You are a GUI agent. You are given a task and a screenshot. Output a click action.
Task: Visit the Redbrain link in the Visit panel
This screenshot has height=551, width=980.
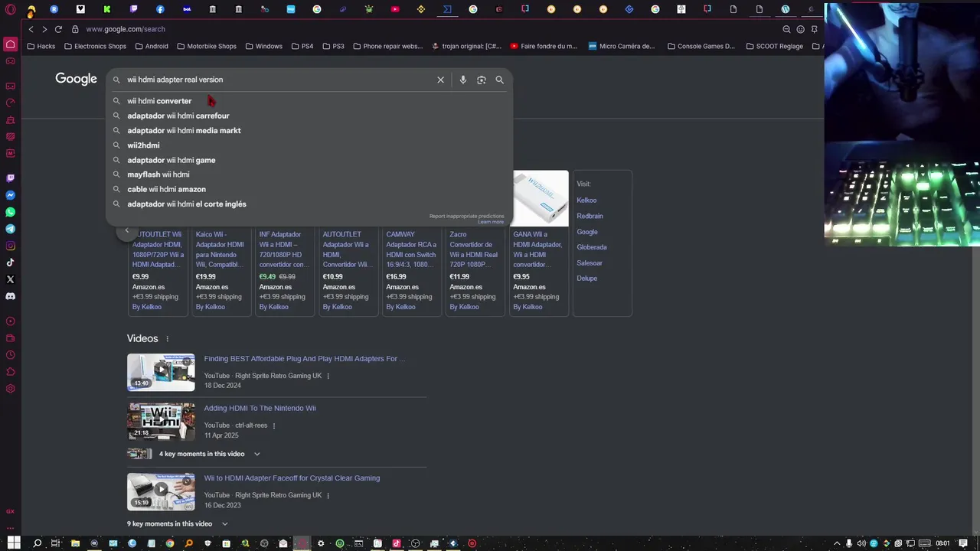click(590, 216)
